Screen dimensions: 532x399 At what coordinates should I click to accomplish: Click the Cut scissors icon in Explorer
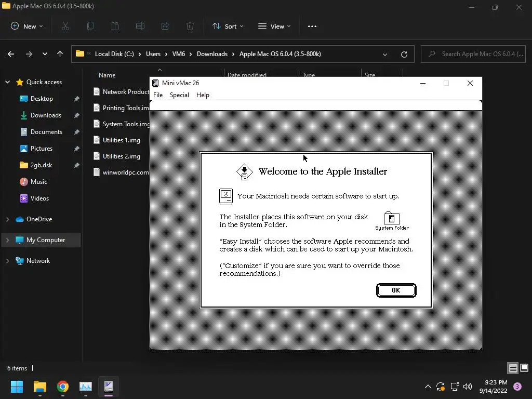pyautogui.click(x=65, y=26)
